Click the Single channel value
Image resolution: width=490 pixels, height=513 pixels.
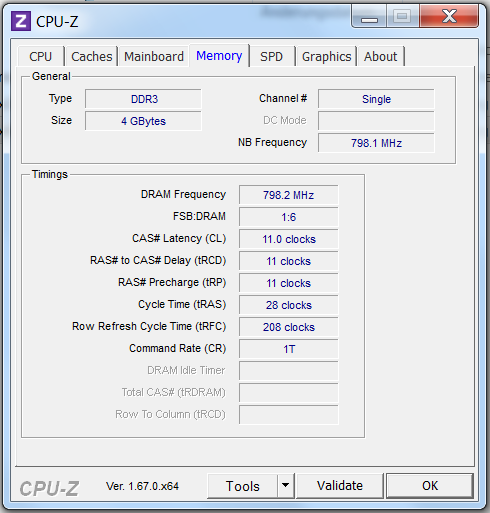376,99
